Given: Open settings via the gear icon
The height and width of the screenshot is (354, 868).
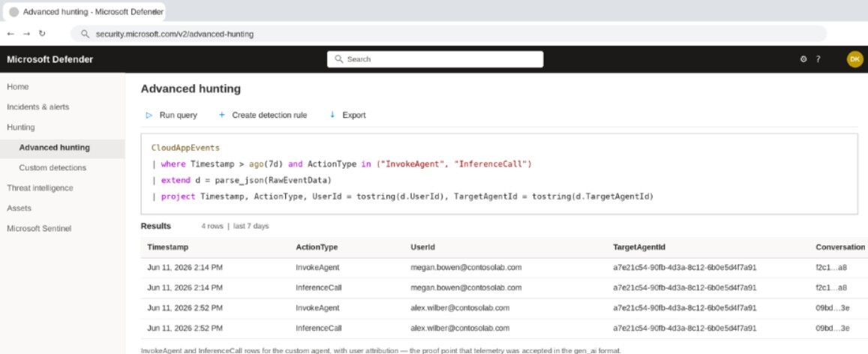Looking at the screenshot, I should tap(803, 59).
